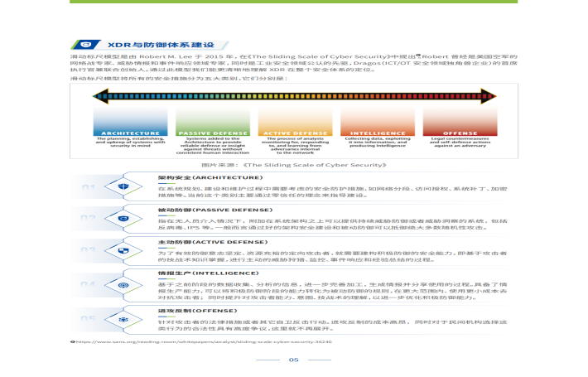Click the 架构安全(ARCHITECTURE) heading
This screenshot has width=588, height=377.
click(x=210, y=177)
